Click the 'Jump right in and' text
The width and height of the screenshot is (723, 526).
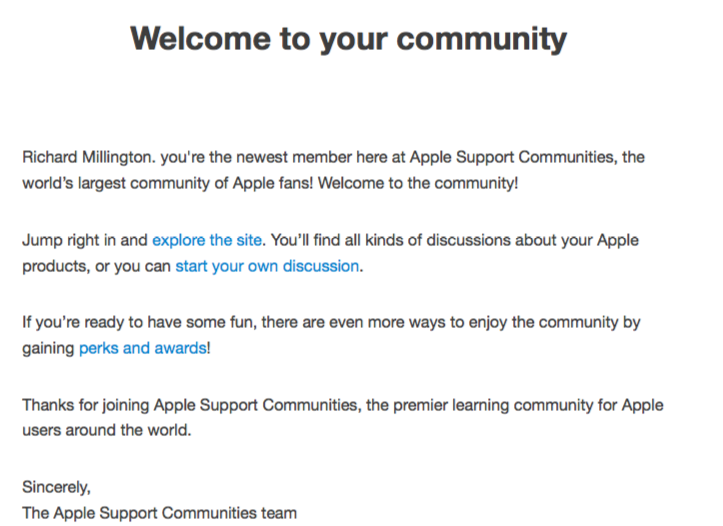85,240
